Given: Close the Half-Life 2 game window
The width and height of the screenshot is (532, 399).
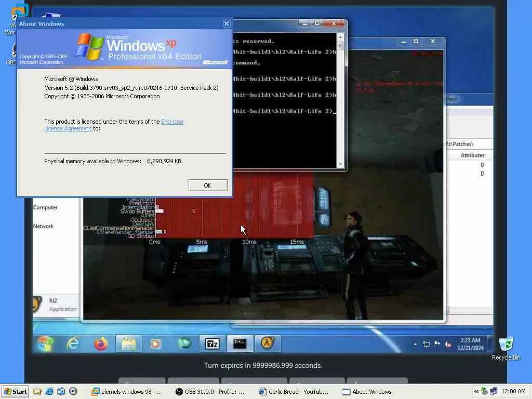Looking at the screenshot, I should 433,42.
